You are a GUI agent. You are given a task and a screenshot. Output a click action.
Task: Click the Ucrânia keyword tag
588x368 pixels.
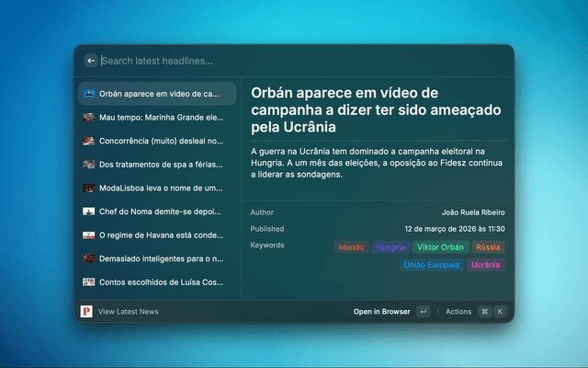click(485, 265)
